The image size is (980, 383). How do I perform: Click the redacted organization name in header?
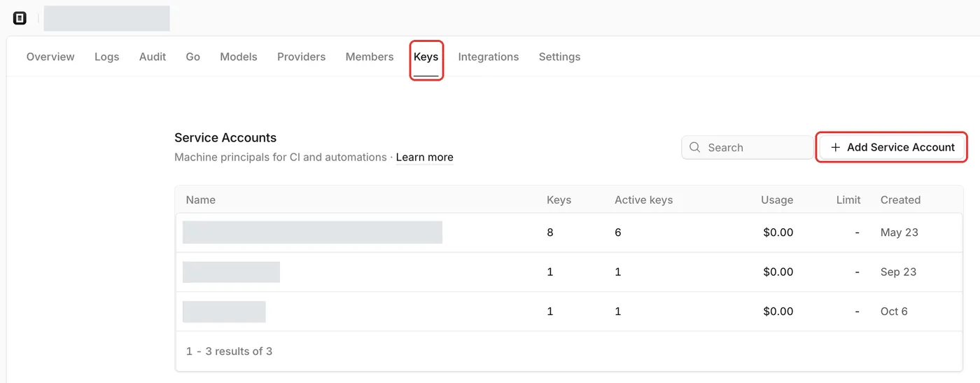click(106, 18)
